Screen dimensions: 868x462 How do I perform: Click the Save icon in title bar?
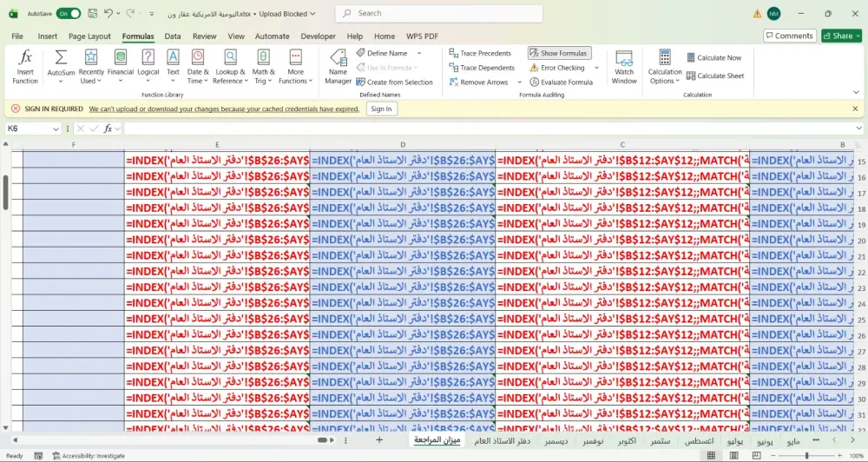[x=93, y=13]
